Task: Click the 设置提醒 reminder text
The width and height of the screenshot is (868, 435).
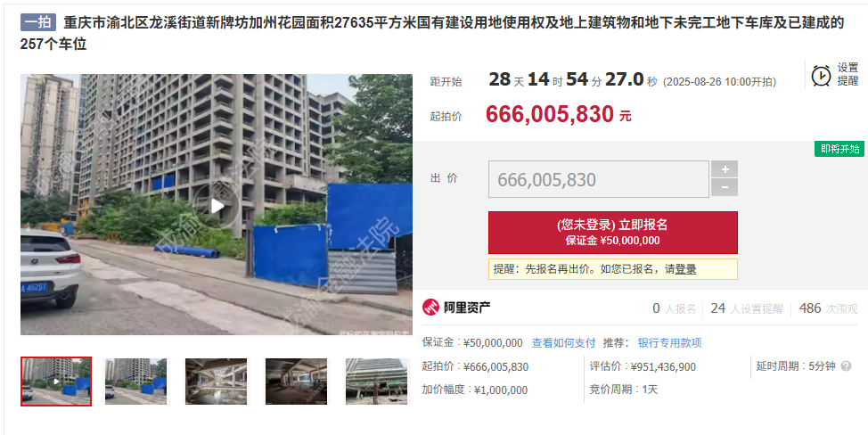Action: coord(848,74)
